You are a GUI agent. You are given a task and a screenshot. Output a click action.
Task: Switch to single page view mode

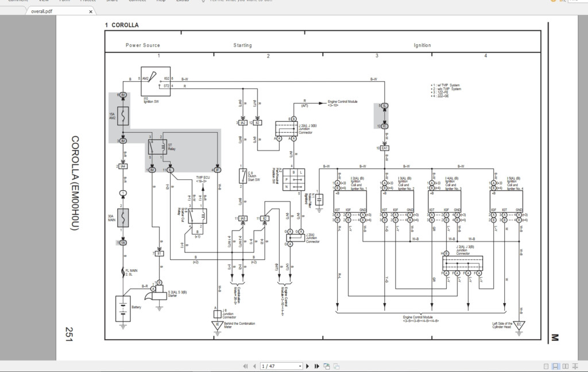pyautogui.click(x=546, y=366)
